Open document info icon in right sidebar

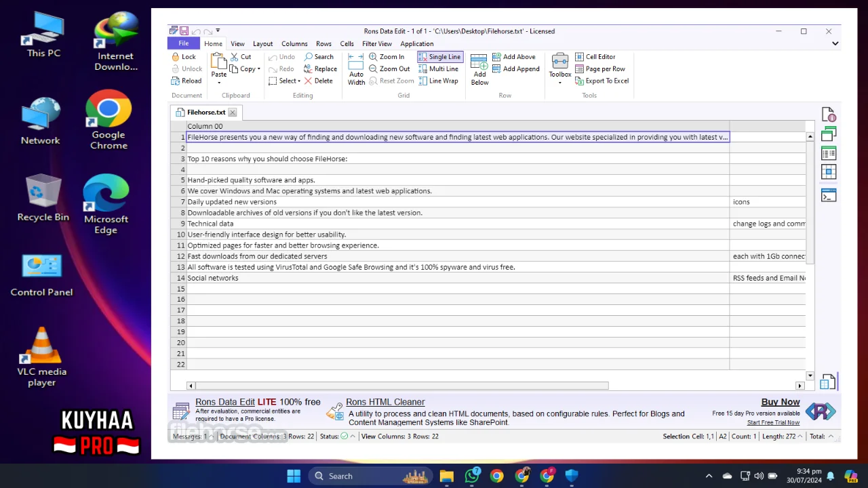[828, 115]
